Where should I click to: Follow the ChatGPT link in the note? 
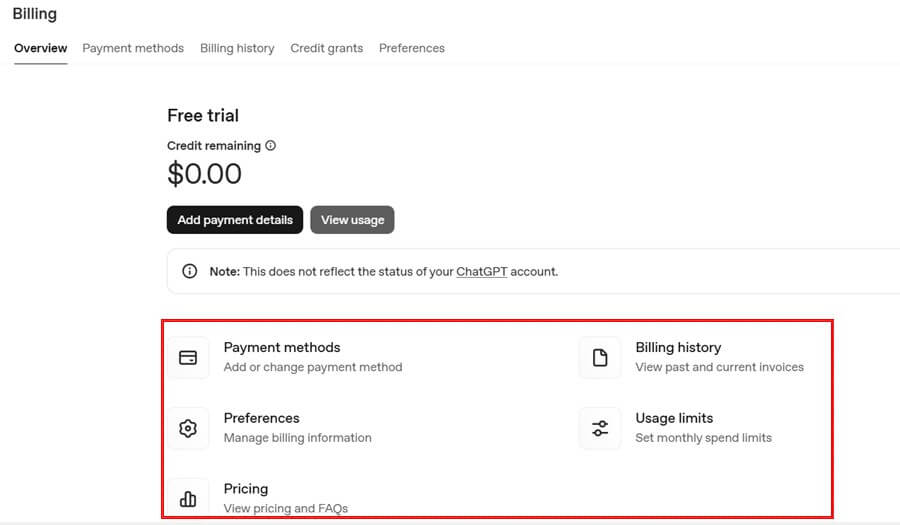pos(483,272)
